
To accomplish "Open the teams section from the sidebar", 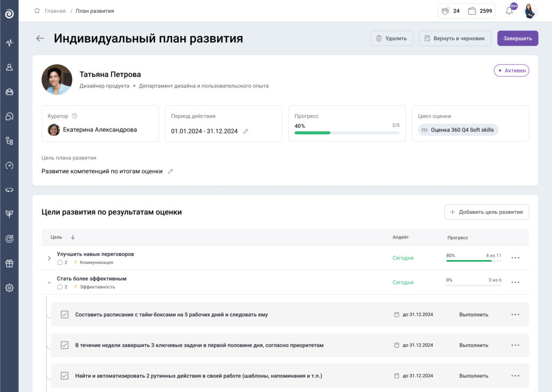I will tap(9, 92).
